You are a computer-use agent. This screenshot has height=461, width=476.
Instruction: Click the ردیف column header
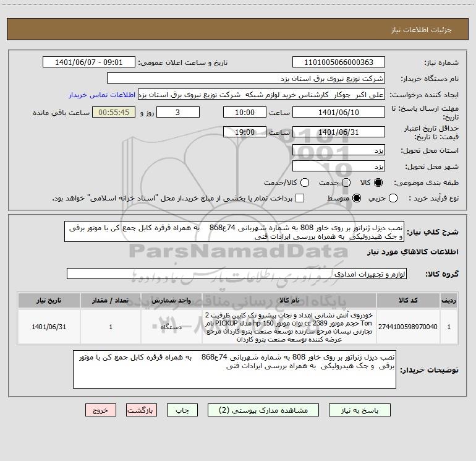coord(449,301)
